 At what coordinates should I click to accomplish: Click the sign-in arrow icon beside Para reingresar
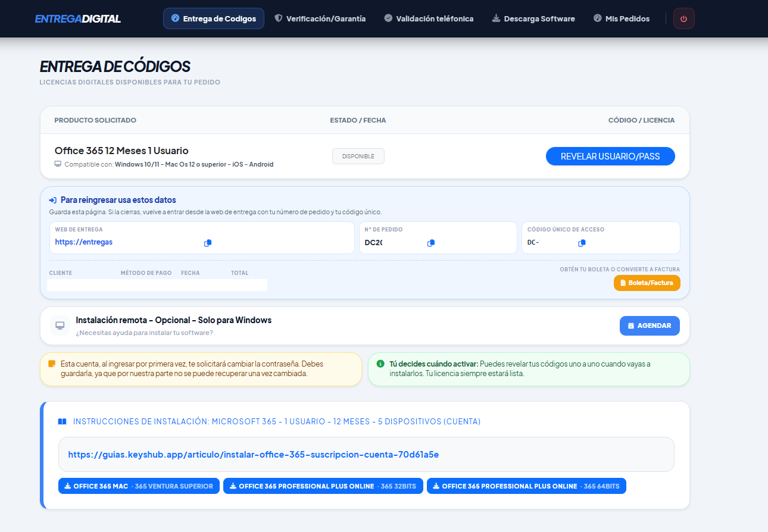pos(53,201)
